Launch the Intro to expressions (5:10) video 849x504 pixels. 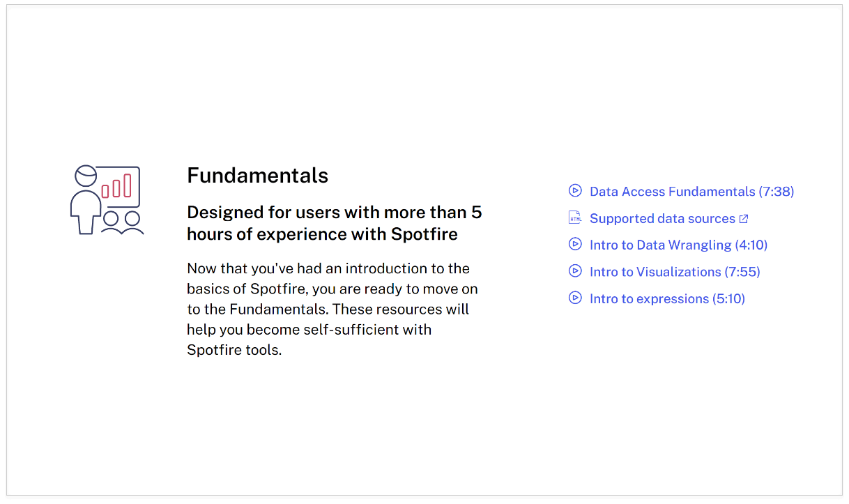[667, 299]
